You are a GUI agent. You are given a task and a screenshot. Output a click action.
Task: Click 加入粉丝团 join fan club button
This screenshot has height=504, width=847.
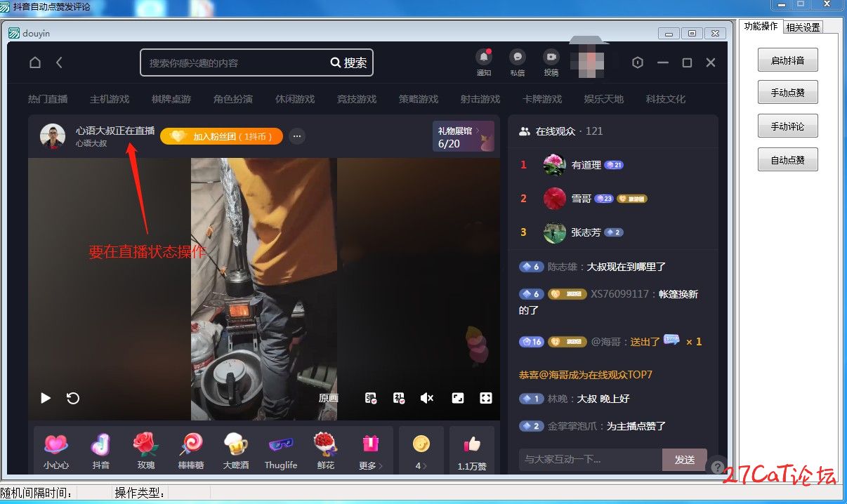[x=221, y=136]
